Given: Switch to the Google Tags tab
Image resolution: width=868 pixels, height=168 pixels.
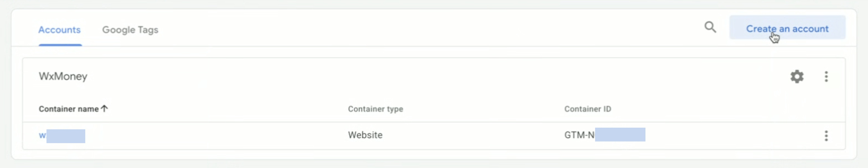Looking at the screenshot, I should coord(130,30).
